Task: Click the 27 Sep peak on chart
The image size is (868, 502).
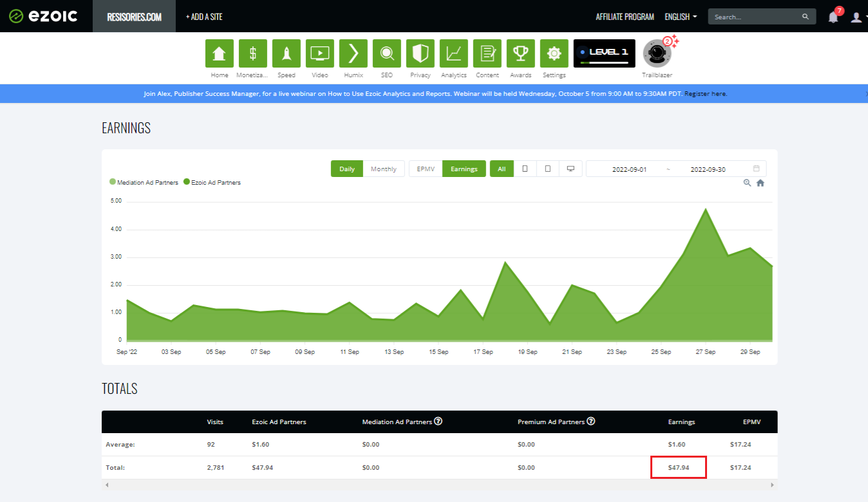Action: click(x=706, y=209)
